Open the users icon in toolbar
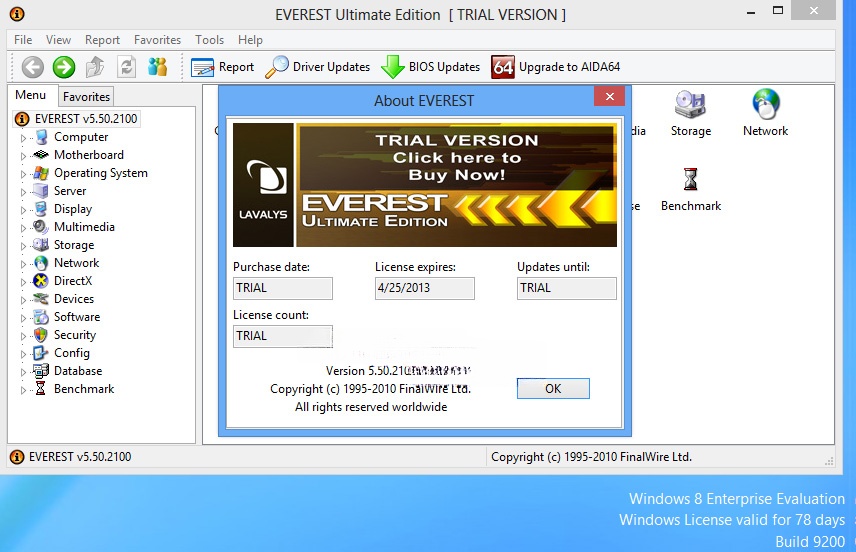 [157, 67]
